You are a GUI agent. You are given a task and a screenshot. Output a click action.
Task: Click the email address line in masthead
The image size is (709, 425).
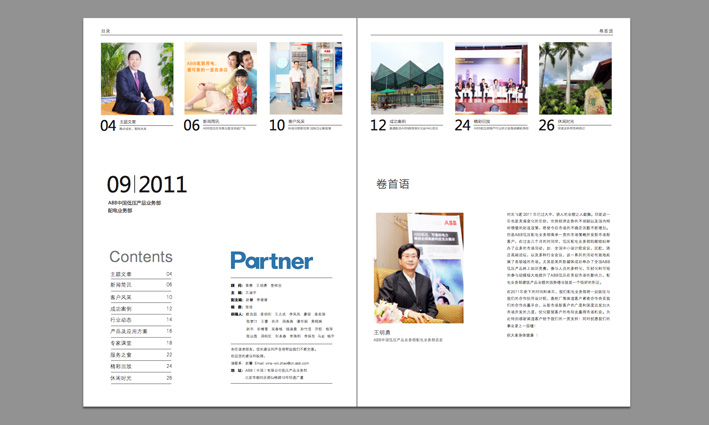tap(270, 363)
